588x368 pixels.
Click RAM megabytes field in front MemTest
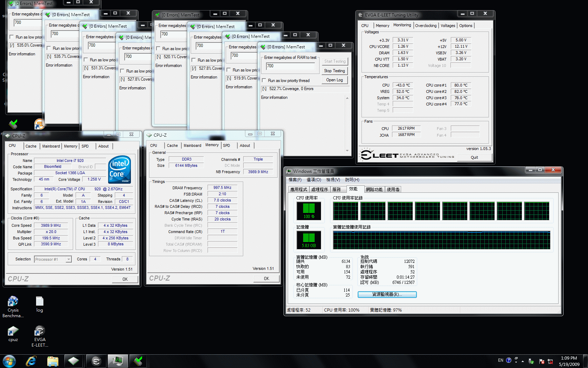click(x=290, y=66)
